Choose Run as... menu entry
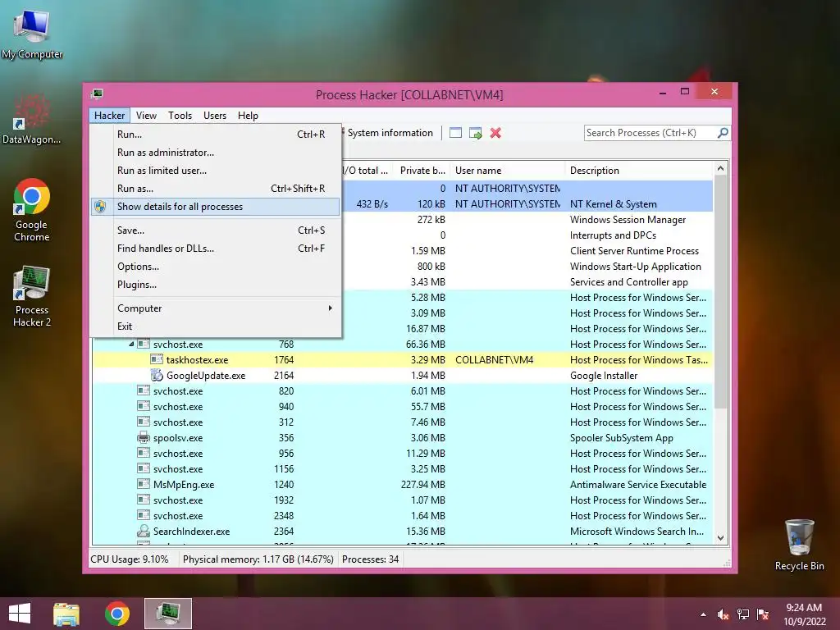Viewport: 840px width, 630px height. point(216,189)
